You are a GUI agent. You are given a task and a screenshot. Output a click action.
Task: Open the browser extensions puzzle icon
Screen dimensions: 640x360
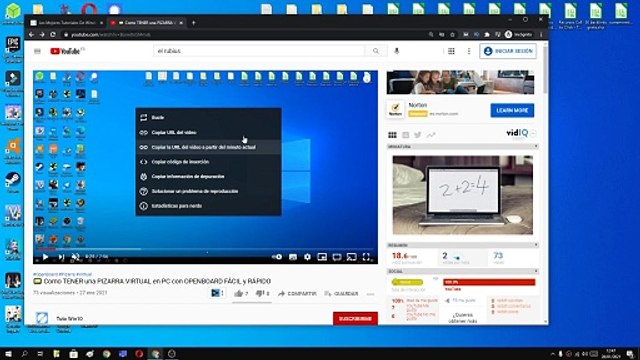(x=487, y=35)
